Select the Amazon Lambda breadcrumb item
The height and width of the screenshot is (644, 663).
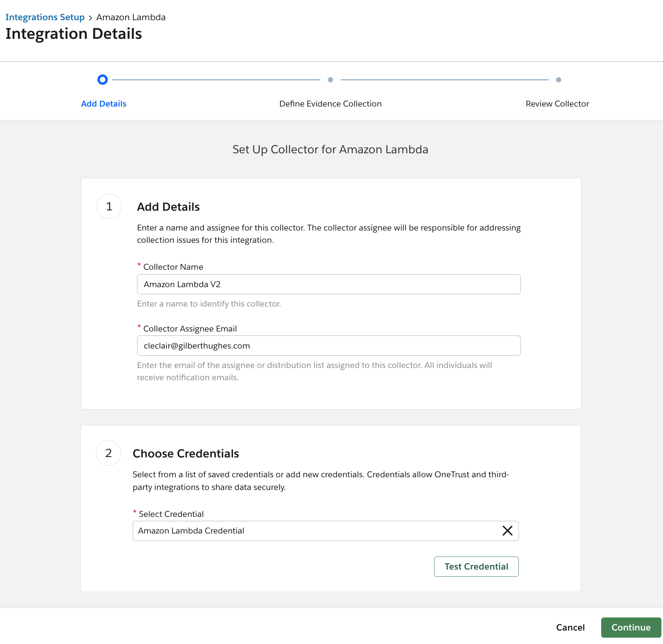(131, 17)
